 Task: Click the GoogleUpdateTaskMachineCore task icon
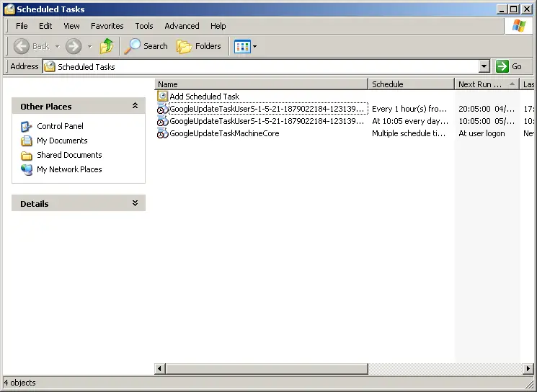pyautogui.click(x=162, y=133)
